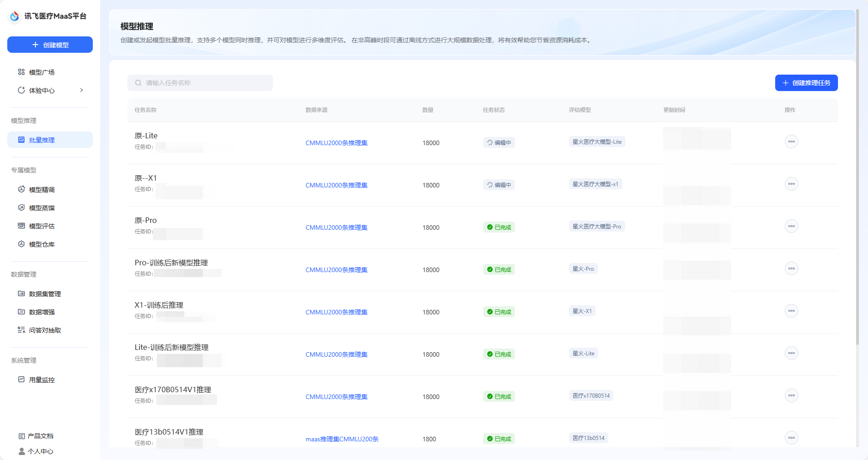
Task: Open CMMLU2000条推理集 link in X1-训练后推理 row
Action: pyautogui.click(x=336, y=312)
